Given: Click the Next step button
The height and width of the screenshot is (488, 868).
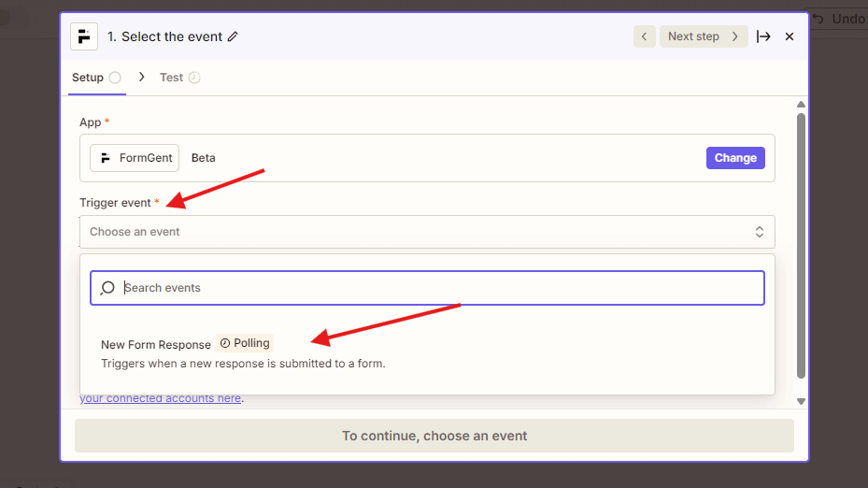Looking at the screenshot, I should pyautogui.click(x=703, y=36).
